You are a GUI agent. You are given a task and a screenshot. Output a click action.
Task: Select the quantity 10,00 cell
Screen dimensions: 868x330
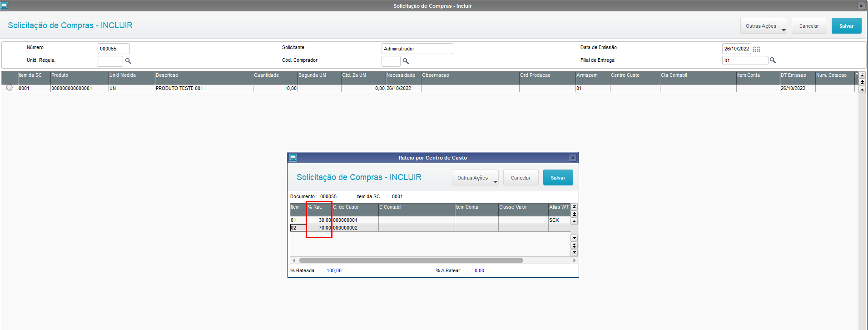[275, 88]
